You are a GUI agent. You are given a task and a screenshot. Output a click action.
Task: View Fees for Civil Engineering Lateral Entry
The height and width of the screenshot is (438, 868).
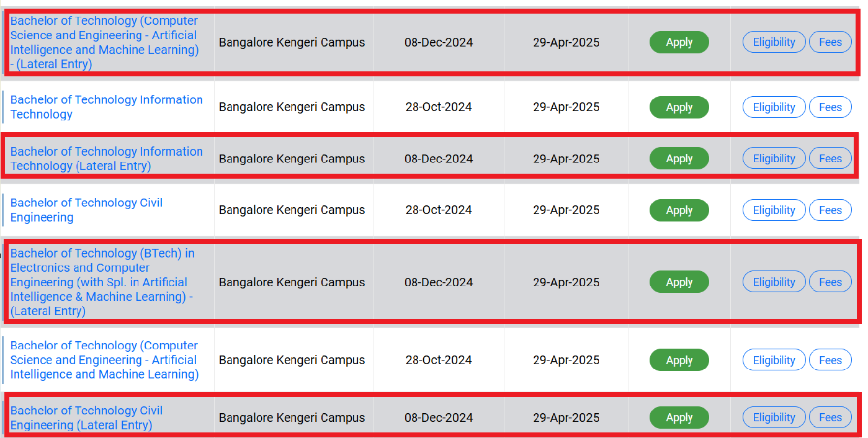pos(830,417)
